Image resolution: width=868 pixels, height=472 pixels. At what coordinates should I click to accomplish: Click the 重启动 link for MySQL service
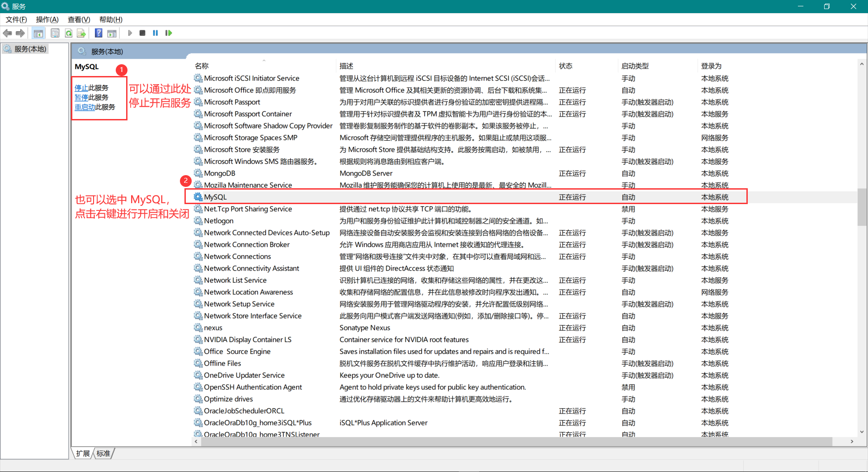(x=85, y=107)
